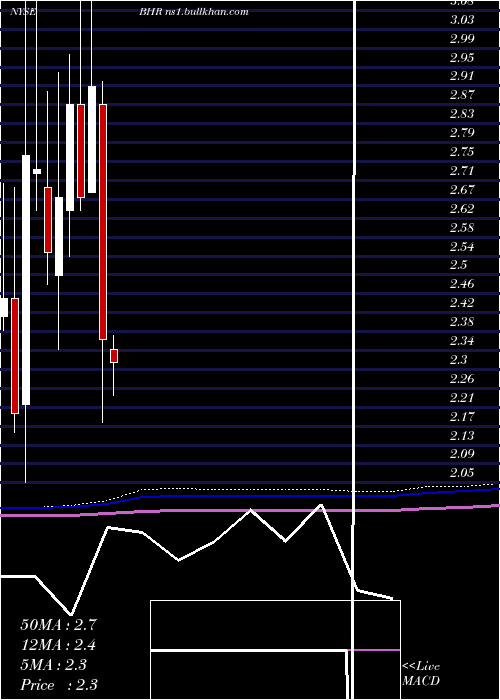
Task: Click the 2.17 price axis label
Action: coord(462,417)
